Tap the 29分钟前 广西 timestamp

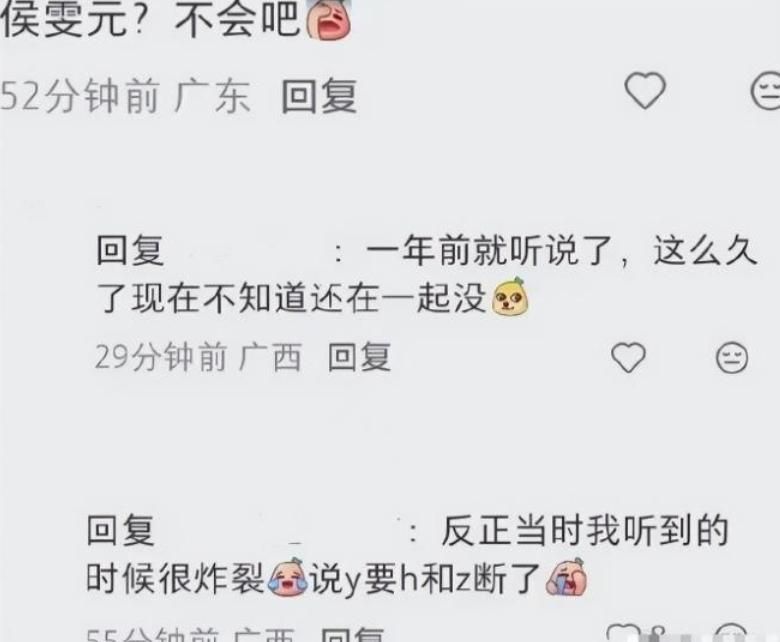click(198, 357)
